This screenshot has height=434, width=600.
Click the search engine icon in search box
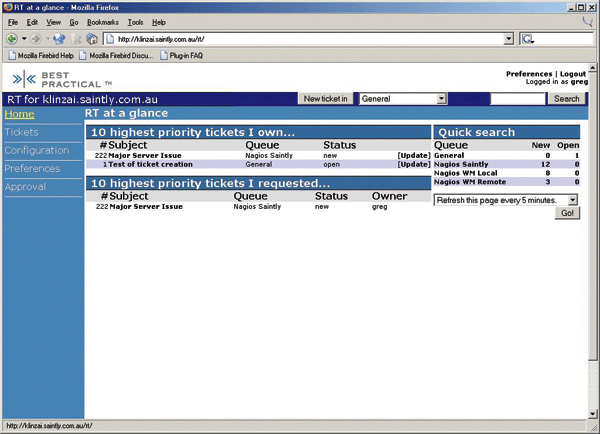[528, 38]
